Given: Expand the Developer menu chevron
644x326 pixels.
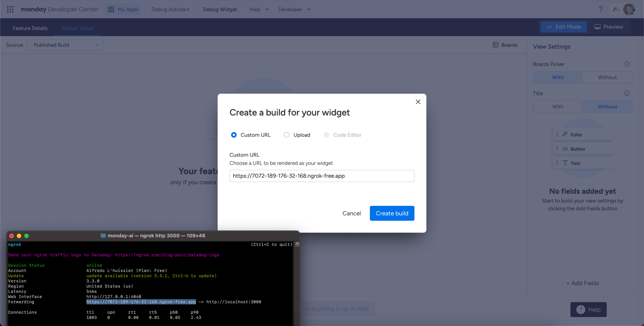Looking at the screenshot, I should [x=309, y=9].
